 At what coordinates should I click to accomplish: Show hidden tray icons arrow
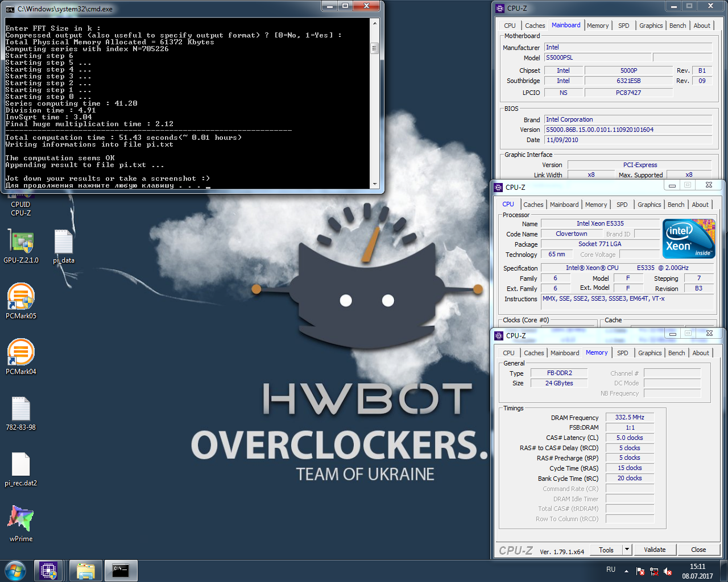pyautogui.click(x=626, y=571)
